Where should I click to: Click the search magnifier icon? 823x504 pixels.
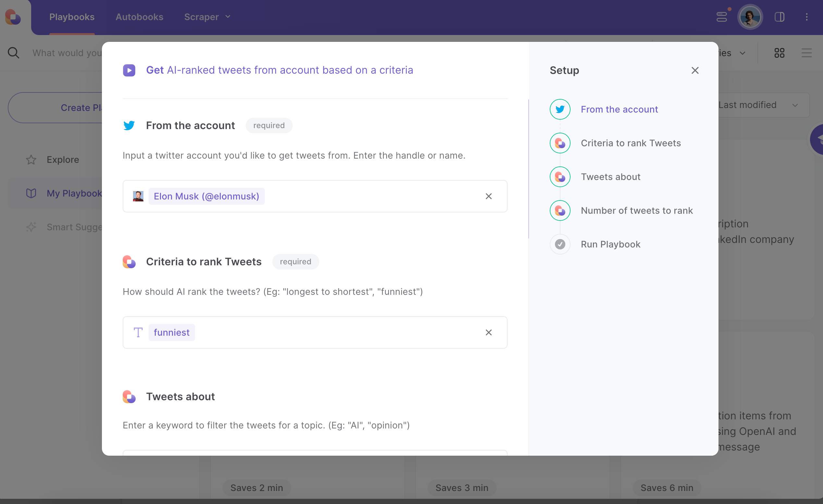click(x=13, y=53)
